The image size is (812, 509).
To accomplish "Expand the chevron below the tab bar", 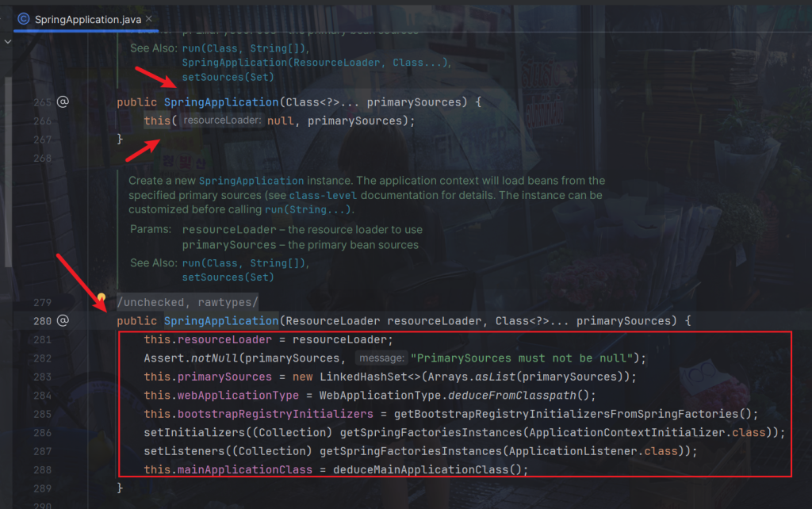I will pyautogui.click(x=8, y=41).
